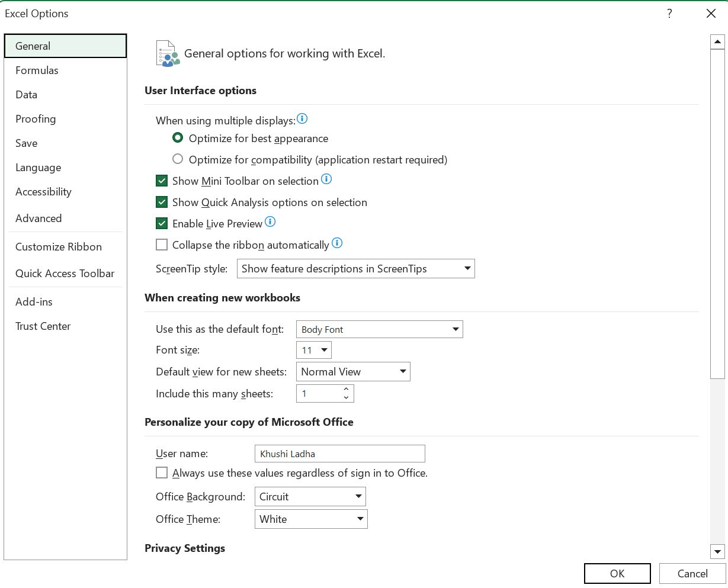Open the Customize Ribbon category
This screenshot has height=588, width=728.
[65, 246]
